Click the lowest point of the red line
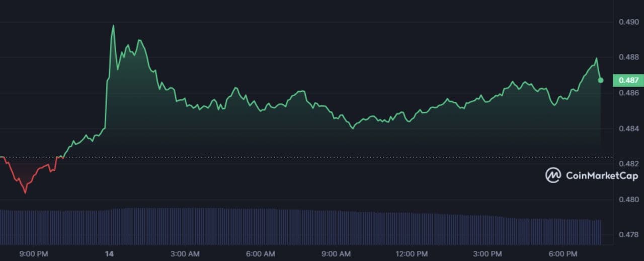 click(25, 192)
